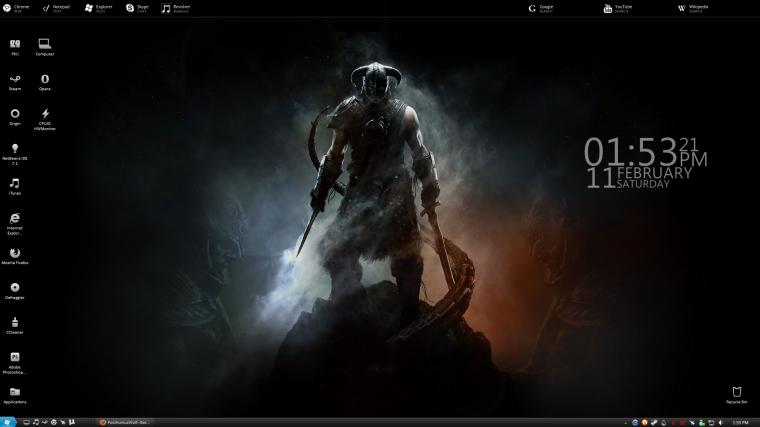Screen dimensions: 760x427
Task: Click the Steam quick launch icon
Action: pos(45,423)
